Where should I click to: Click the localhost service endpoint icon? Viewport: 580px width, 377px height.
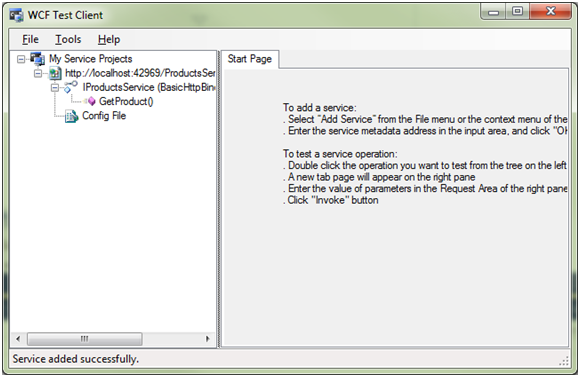[x=55, y=73]
